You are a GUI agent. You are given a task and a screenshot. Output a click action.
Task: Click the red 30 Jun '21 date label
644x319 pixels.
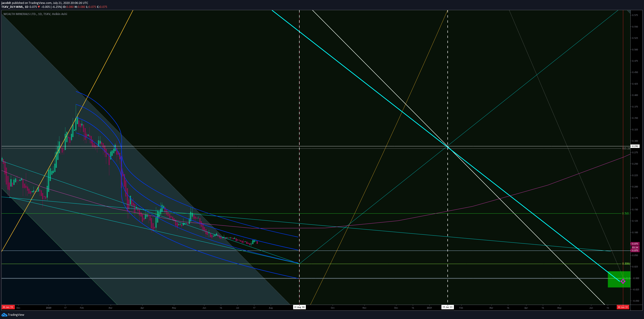click(x=623, y=307)
